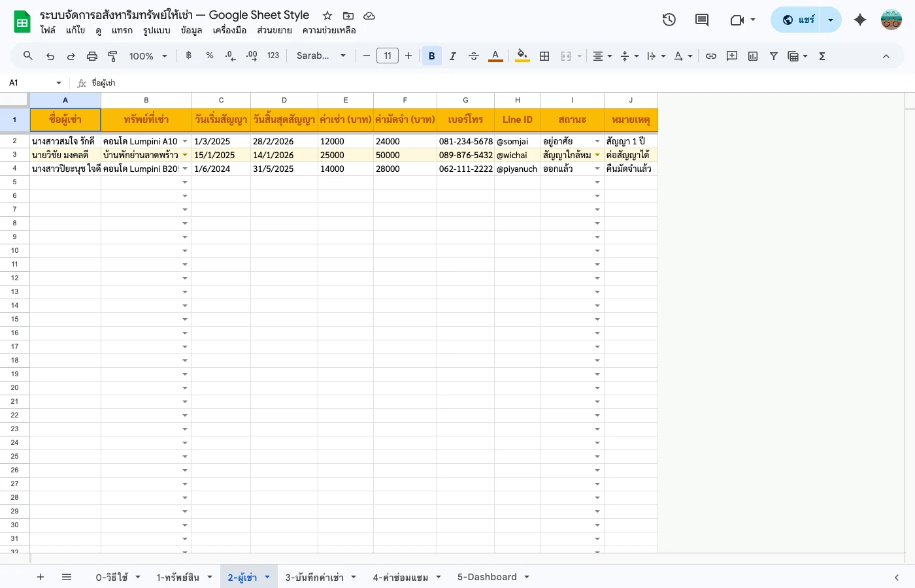Open the borders grid icon
This screenshot has width=915, height=588.
[x=544, y=56]
